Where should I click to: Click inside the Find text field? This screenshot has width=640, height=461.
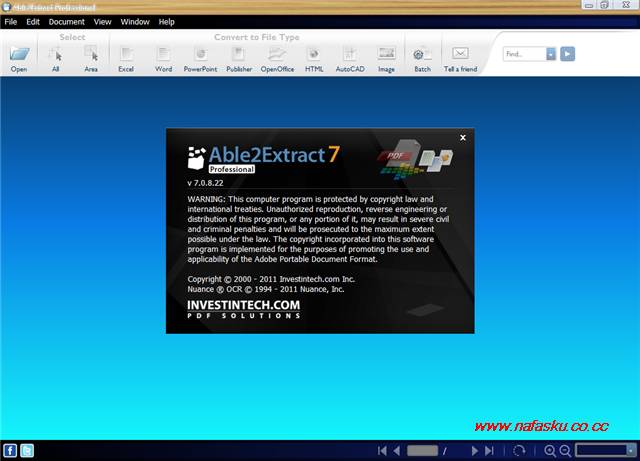coord(525,54)
